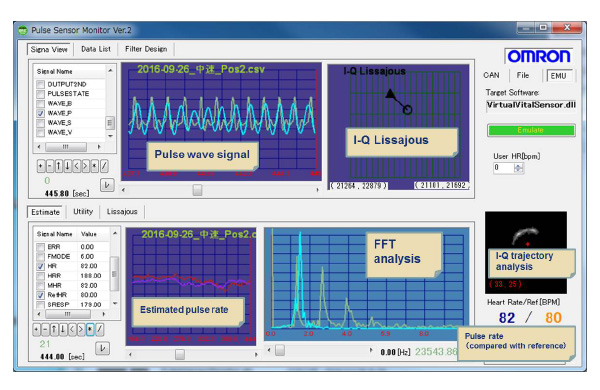Enable the ERR estimate checkbox
The height and width of the screenshot is (390, 600).
(41, 247)
